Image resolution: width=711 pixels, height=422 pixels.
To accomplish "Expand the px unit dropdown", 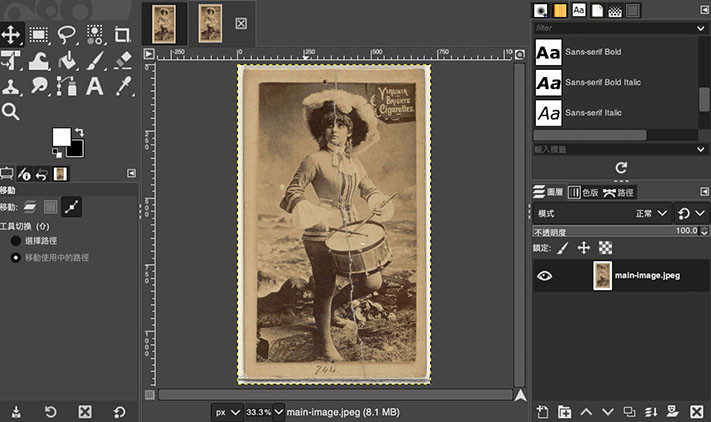I will [228, 411].
